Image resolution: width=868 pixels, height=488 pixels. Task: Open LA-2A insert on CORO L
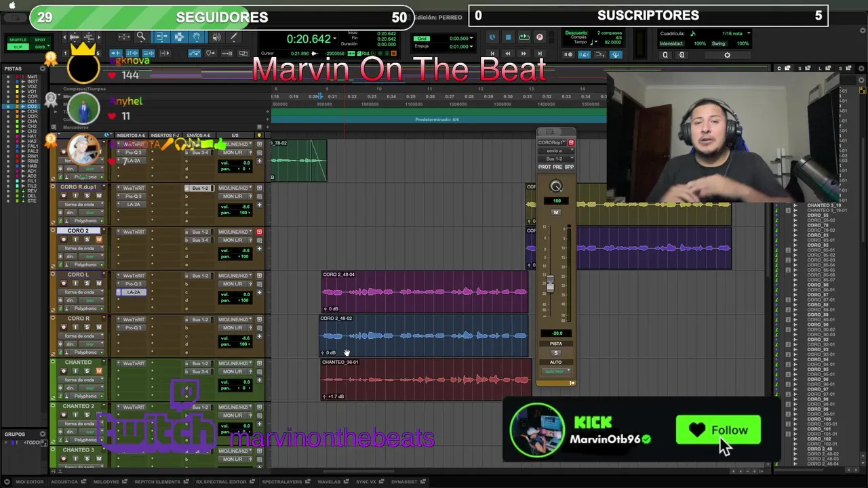134,292
